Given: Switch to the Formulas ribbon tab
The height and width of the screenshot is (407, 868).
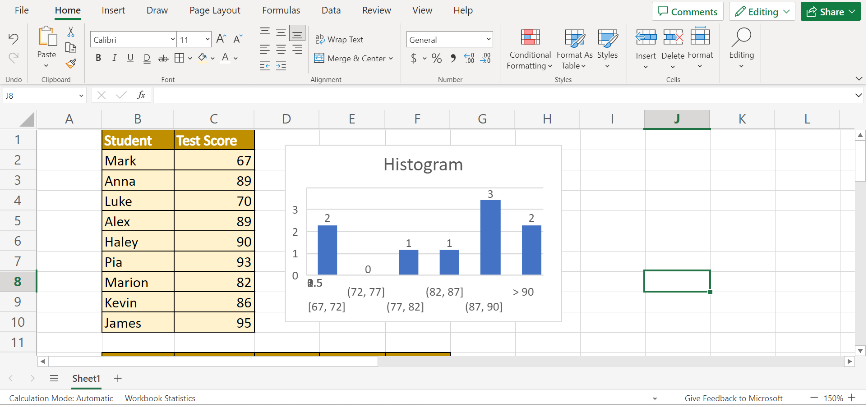Looking at the screenshot, I should click(281, 10).
